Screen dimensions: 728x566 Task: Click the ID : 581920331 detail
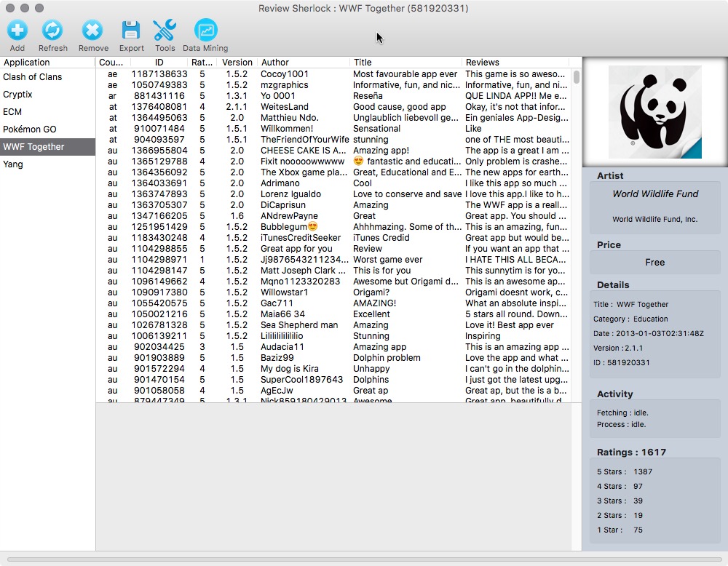point(621,363)
